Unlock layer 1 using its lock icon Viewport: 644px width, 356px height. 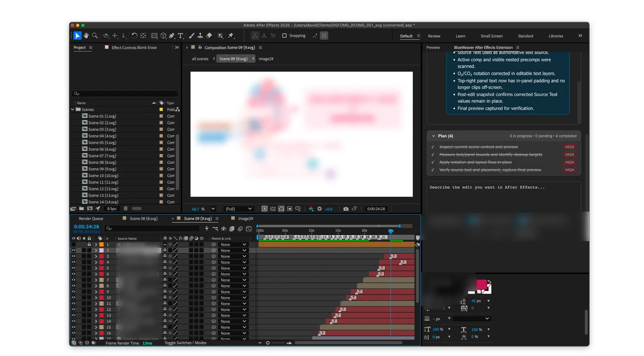[x=89, y=244]
